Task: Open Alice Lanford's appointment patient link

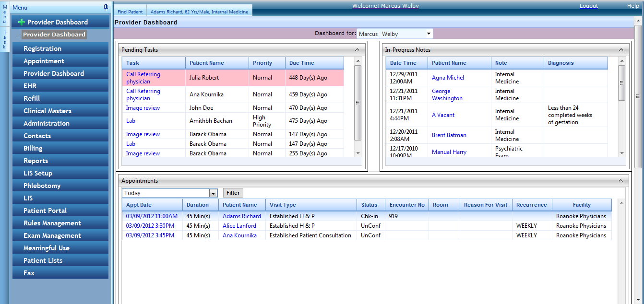Action: [239, 226]
